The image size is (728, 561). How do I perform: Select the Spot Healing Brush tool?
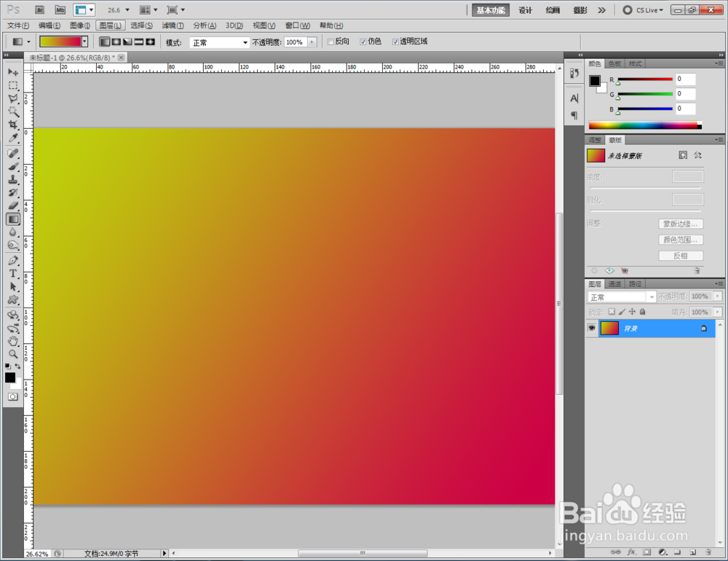coord(13,154)
